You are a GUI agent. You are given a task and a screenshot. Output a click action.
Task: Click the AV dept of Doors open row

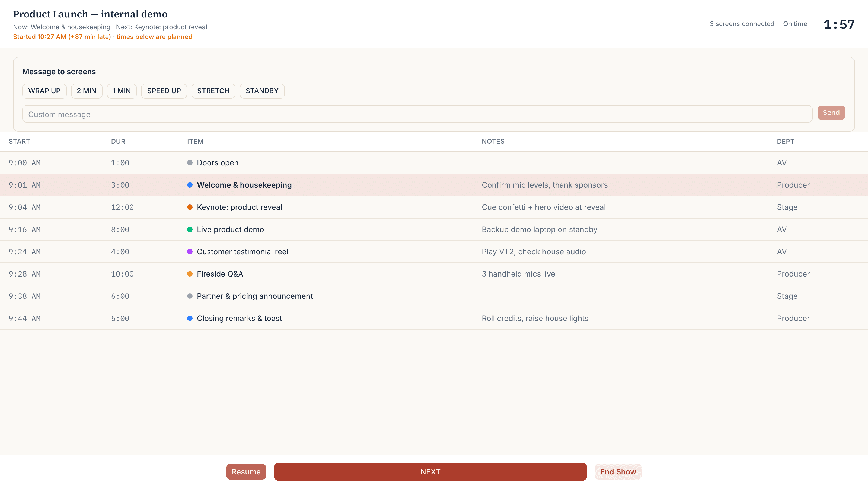782,163
